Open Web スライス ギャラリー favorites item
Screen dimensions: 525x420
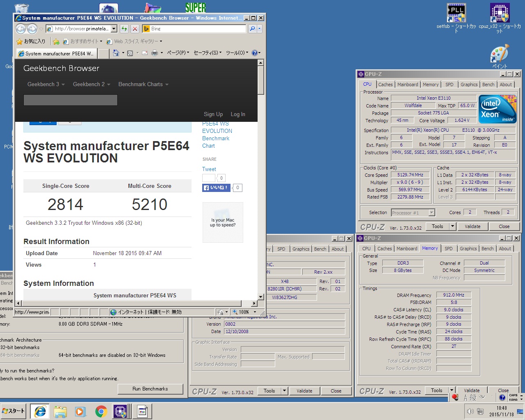(x=134, y=41)
